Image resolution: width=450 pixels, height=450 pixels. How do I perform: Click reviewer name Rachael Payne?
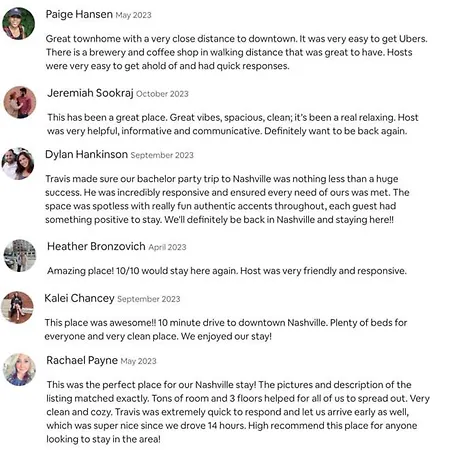tap(82, 360)
